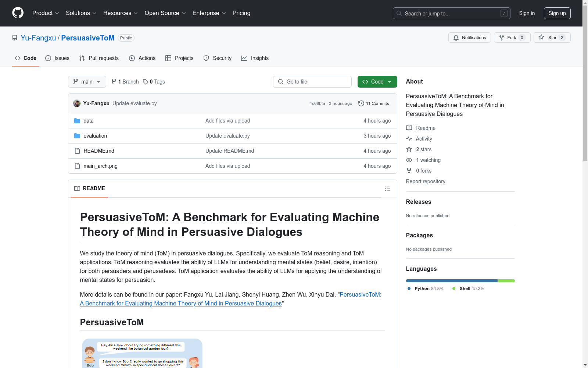588x368 pixels.
Task: Open the evaluation folder name link
Action: pyautogui.click(x=95, y=136)
